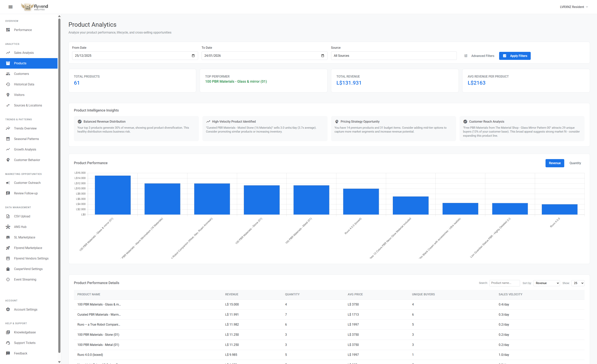Expand the LVRXNZ Resident account menu
Screen dimensions: 597x364
574,7
